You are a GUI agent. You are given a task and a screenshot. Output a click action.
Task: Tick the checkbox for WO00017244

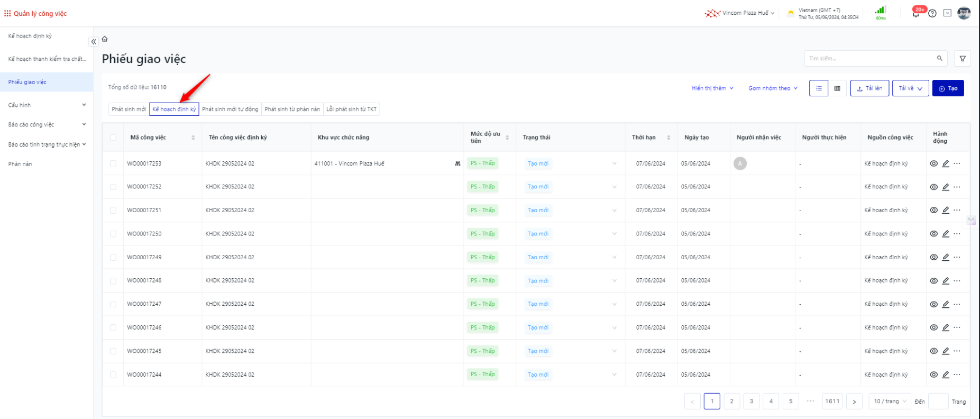coord(113,375)
